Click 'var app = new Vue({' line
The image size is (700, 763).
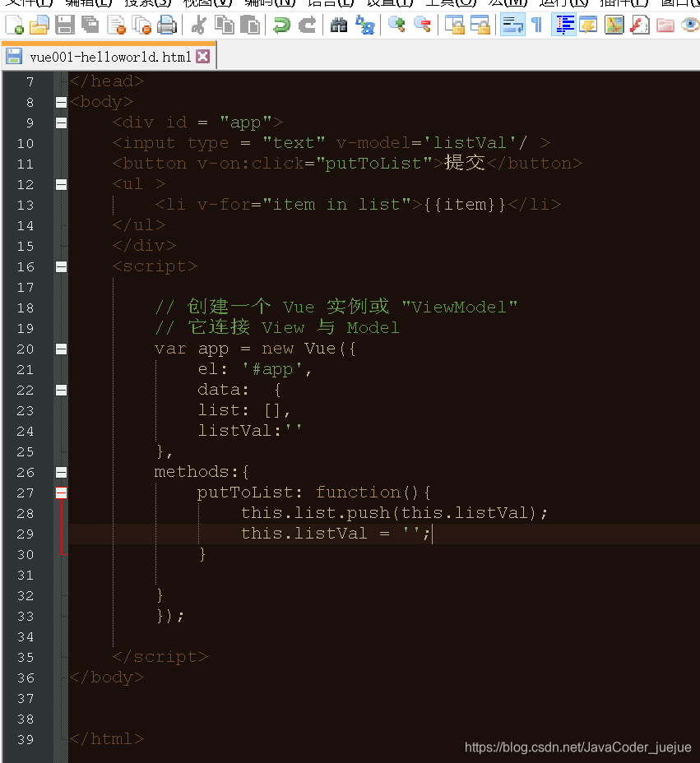(x=255, y=349)
